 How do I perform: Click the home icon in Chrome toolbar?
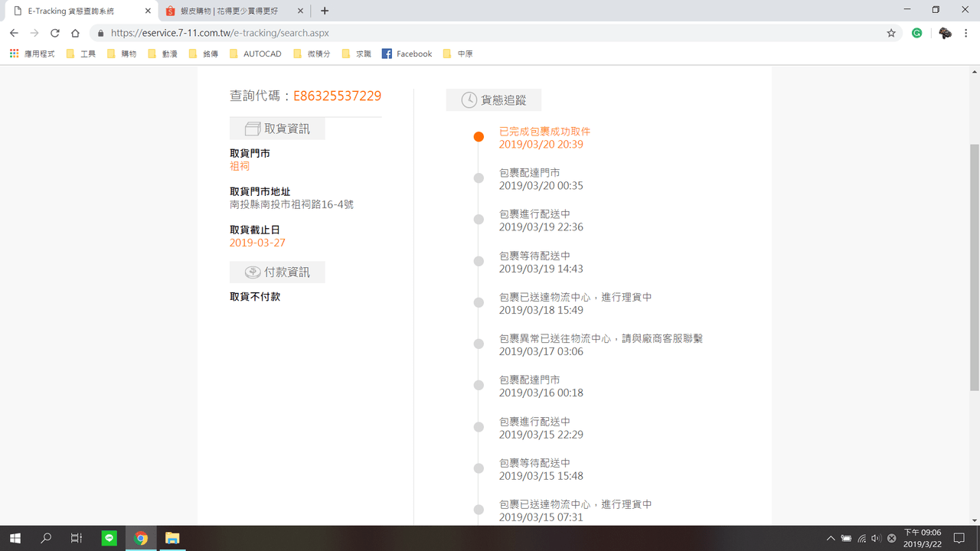[75, 33]
